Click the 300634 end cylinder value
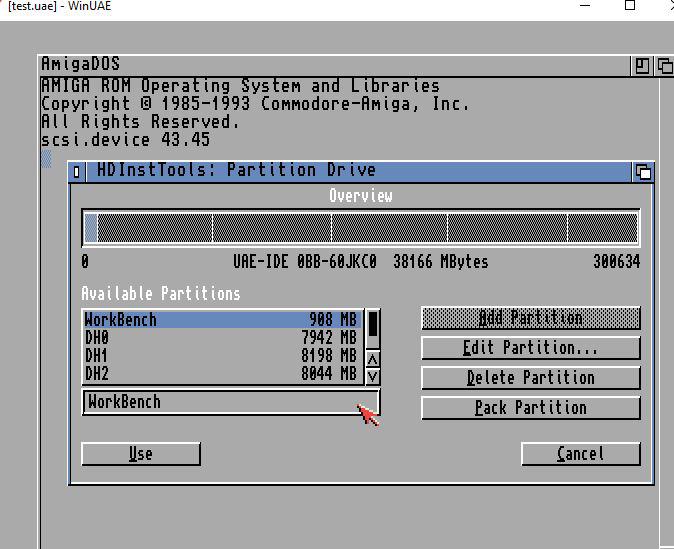 pos(617,262)
